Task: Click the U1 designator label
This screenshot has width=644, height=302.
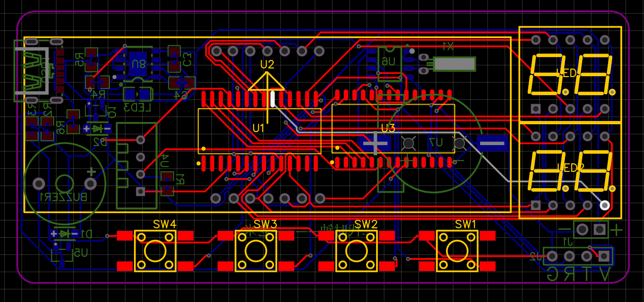Action: (x=258, y=128)
